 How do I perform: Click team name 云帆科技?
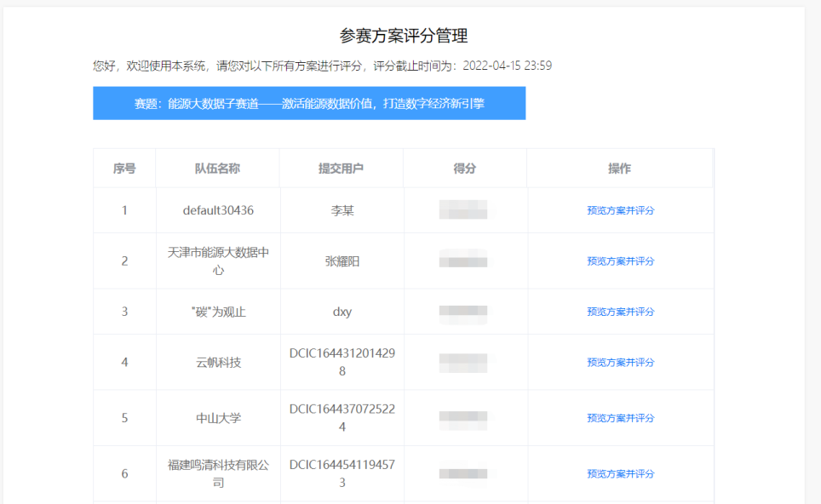pos(218,363)
